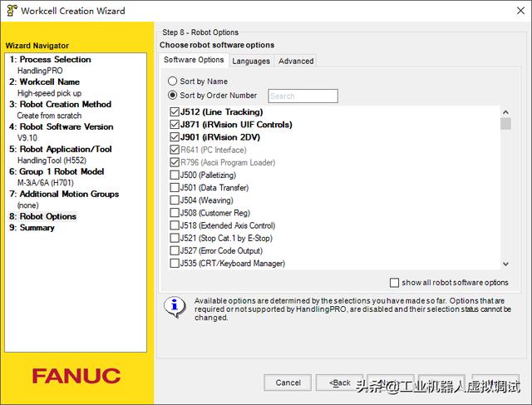Click the options list scroll-down arrow
This screenshot has width=532, height=405.
505,264
